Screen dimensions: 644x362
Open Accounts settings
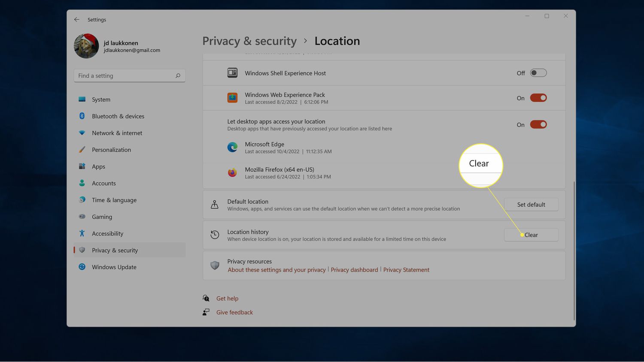[x=129, y=183]
